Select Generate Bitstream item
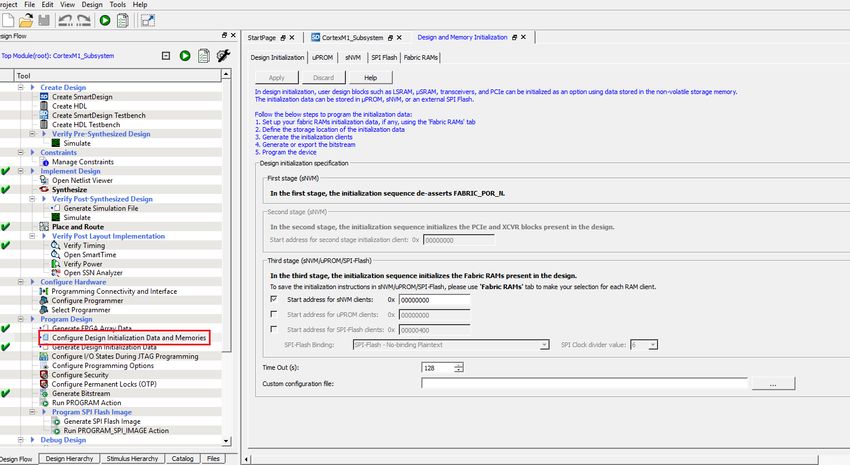Image resolution: width=850 pixels, height=465 pixels. click(x=81, y=393)
